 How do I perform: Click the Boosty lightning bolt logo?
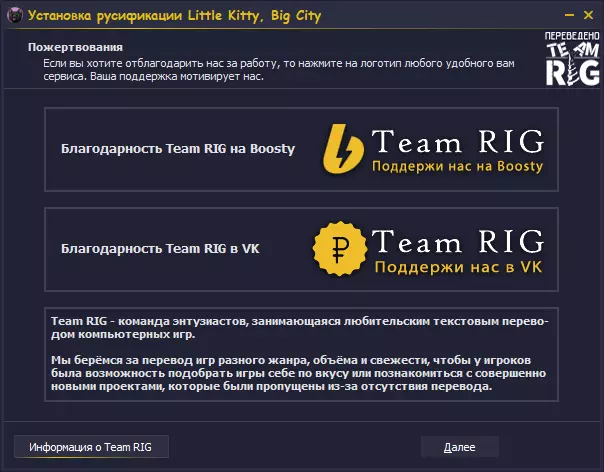(343, 149)
